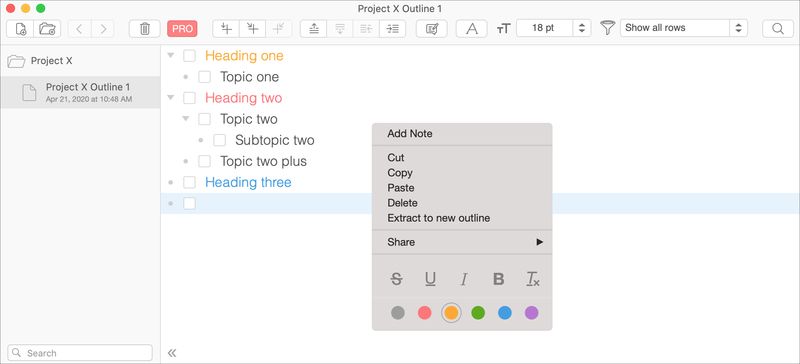
Task: Click the 'Topic one' row text
Action: point(249,77)
